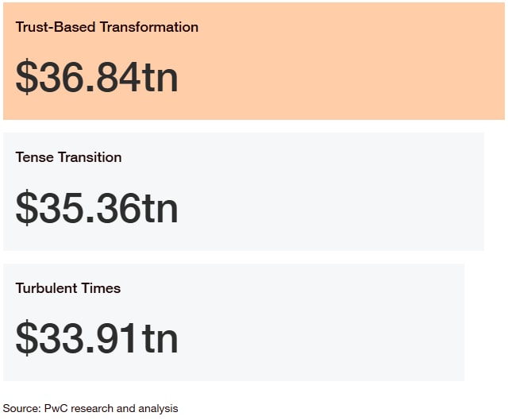The width and height of the screenshot is (508, 420).
Task: Select the Trust-Based Transformation heading
Action: [107, 27]
